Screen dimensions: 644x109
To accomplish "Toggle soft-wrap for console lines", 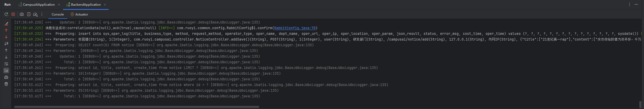I will 6,64.
